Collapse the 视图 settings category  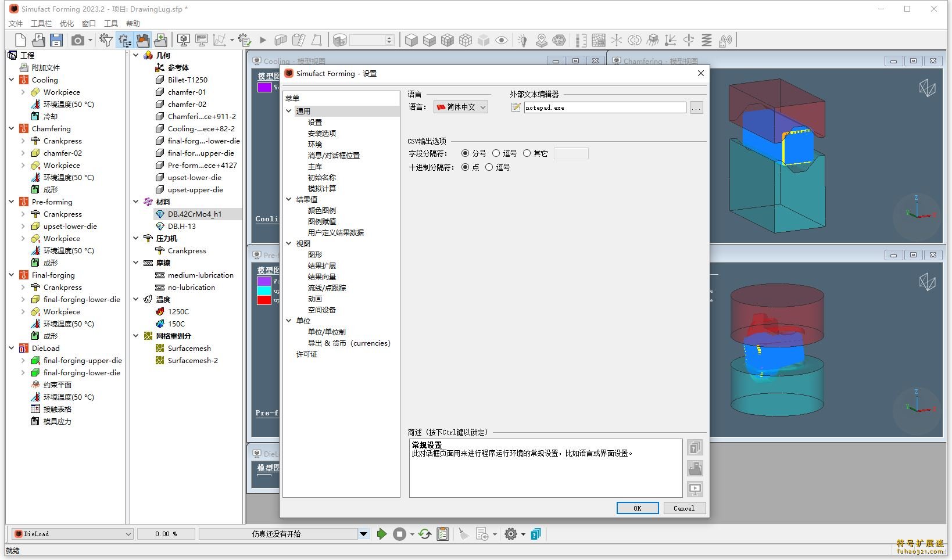click(x=289, y=243)
